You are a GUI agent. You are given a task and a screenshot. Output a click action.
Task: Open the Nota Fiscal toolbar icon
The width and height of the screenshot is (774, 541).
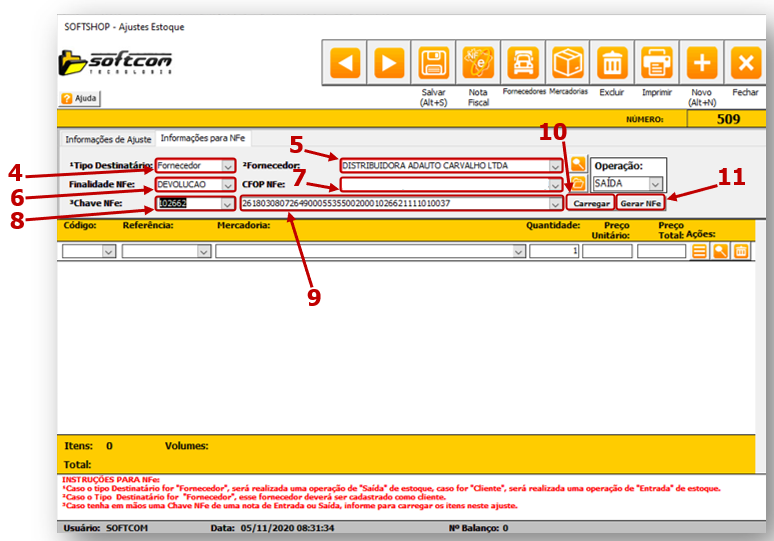point(478,64)
